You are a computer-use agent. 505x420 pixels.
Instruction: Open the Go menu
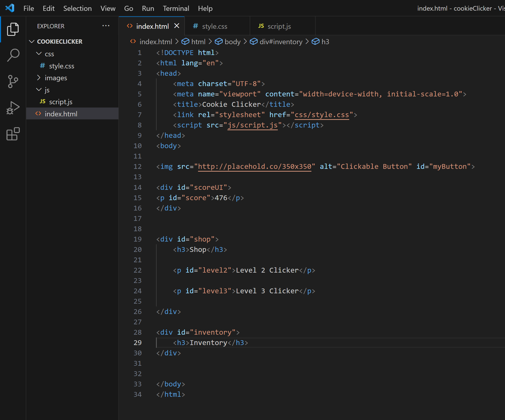(129, 8)
